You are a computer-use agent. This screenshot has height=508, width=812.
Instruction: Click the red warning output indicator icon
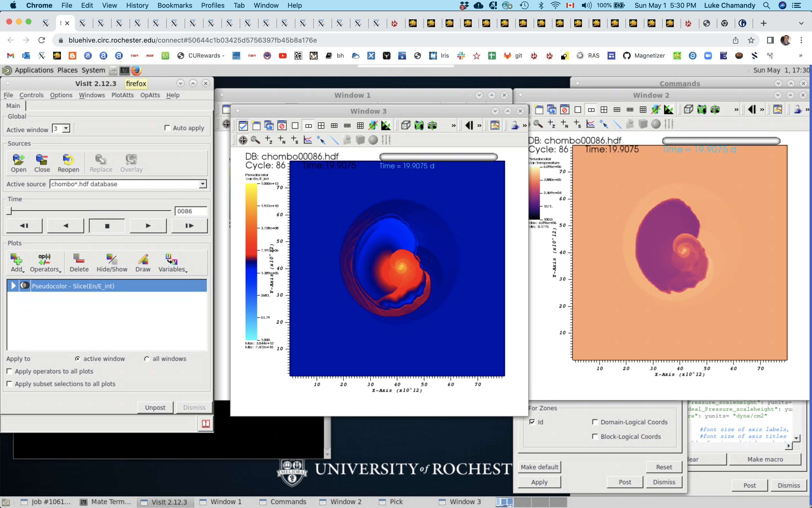tap(206, 424)
